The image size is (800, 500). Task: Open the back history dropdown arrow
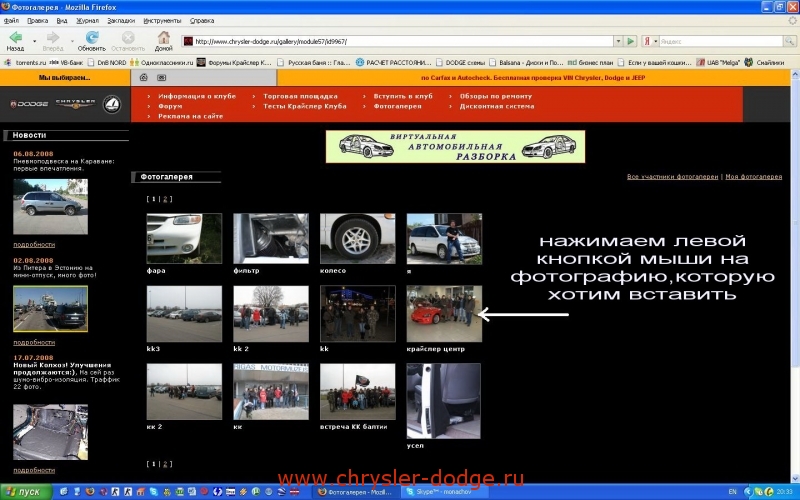(34, 41)
